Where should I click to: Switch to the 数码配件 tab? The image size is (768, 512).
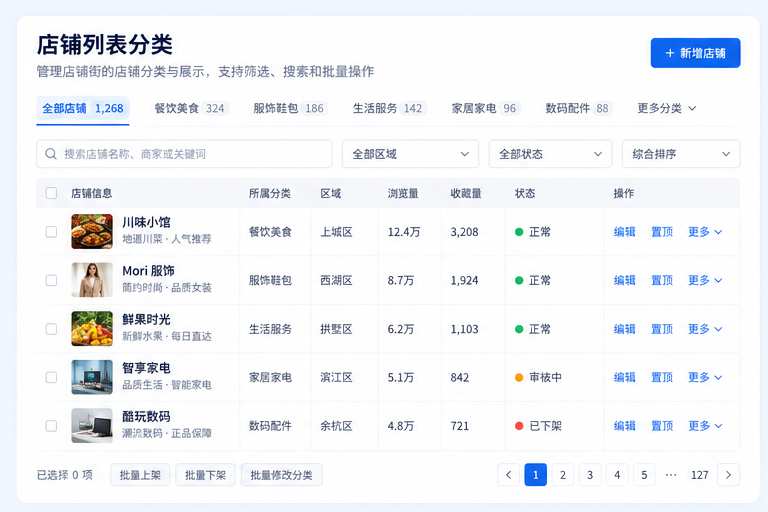tap(578, 108)
